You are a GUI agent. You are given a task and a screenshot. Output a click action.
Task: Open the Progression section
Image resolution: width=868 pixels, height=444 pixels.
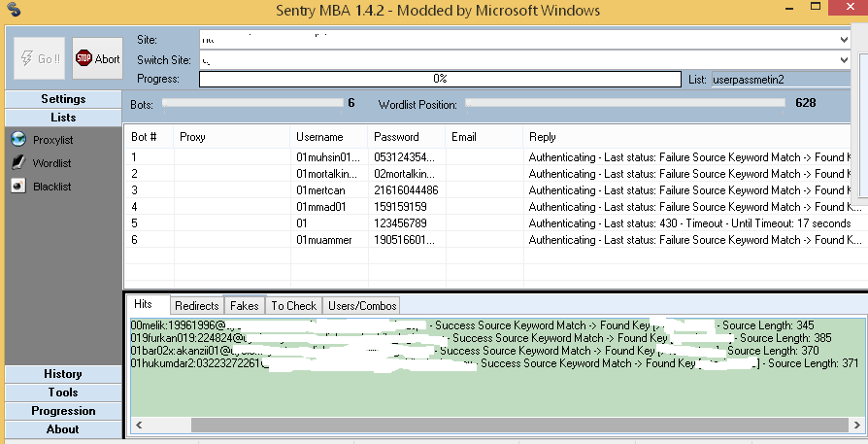(63, 411)
